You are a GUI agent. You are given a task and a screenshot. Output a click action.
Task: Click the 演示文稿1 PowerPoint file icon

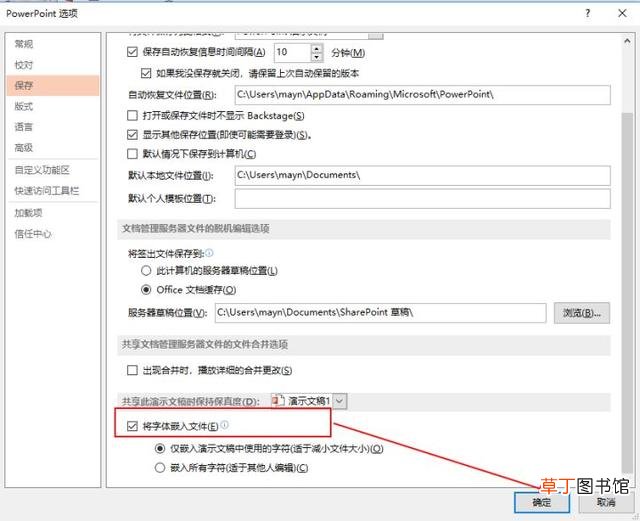tap(278, 401)
